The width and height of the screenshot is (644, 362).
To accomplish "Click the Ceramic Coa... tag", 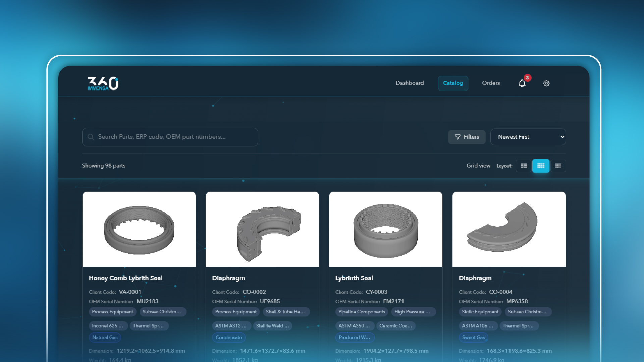I will pyautogui.click(x=396, y=326).
